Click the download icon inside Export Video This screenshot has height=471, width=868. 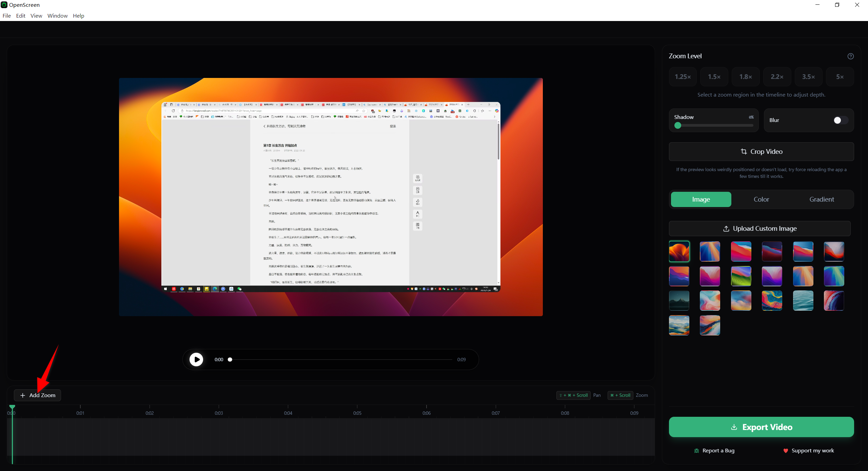point(734,427)
